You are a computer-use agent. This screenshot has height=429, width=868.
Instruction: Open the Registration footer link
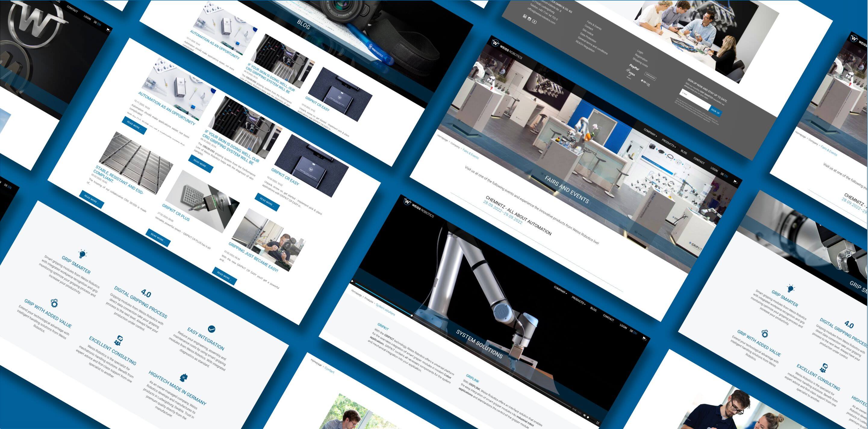pos(641,58)
